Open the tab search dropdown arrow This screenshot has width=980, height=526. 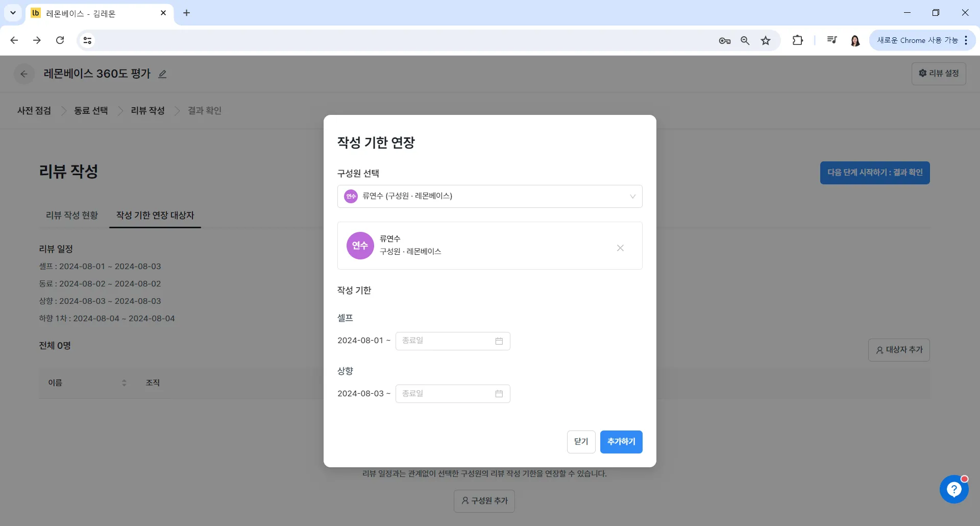(13, 13)
